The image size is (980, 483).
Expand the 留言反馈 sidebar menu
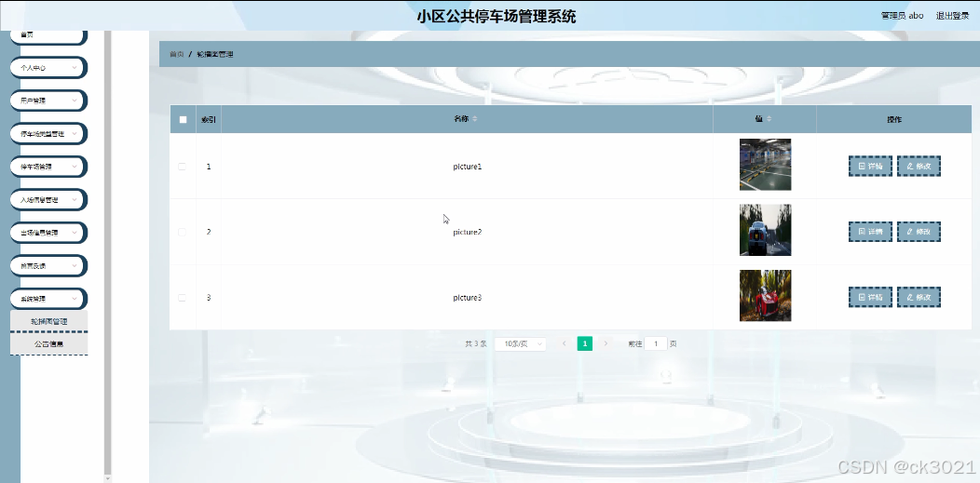[x=48, y=266]
